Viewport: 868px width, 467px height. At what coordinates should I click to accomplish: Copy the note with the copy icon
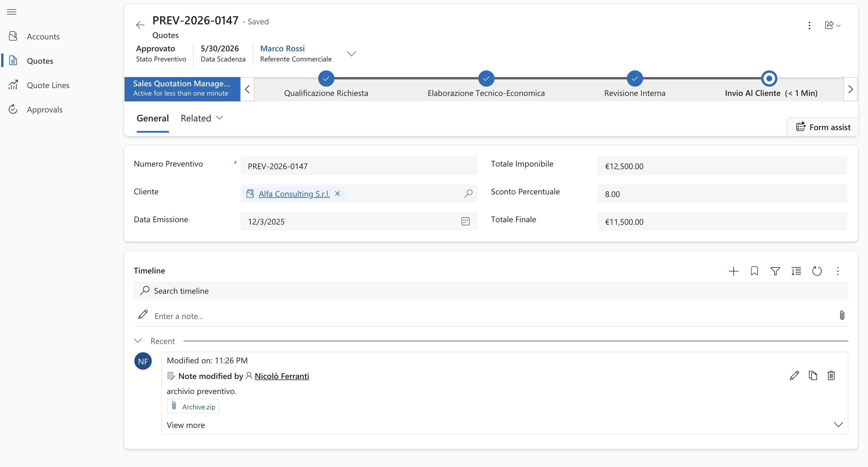point(813,375)
